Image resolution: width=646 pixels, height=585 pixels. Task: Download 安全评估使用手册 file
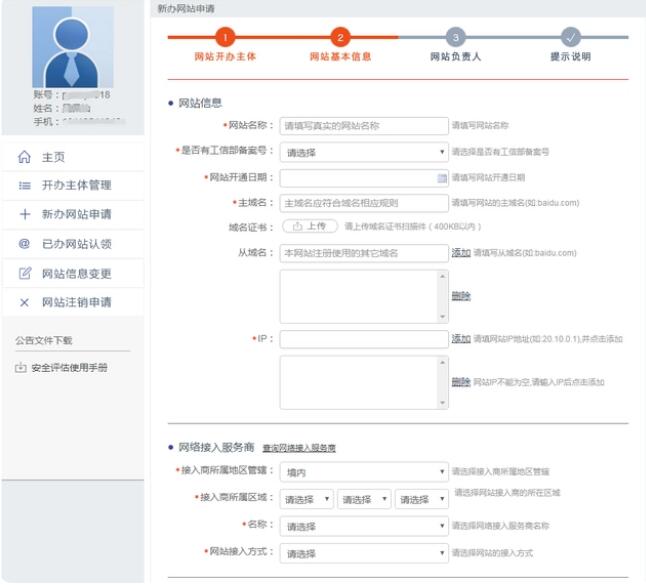click(69, 367)
